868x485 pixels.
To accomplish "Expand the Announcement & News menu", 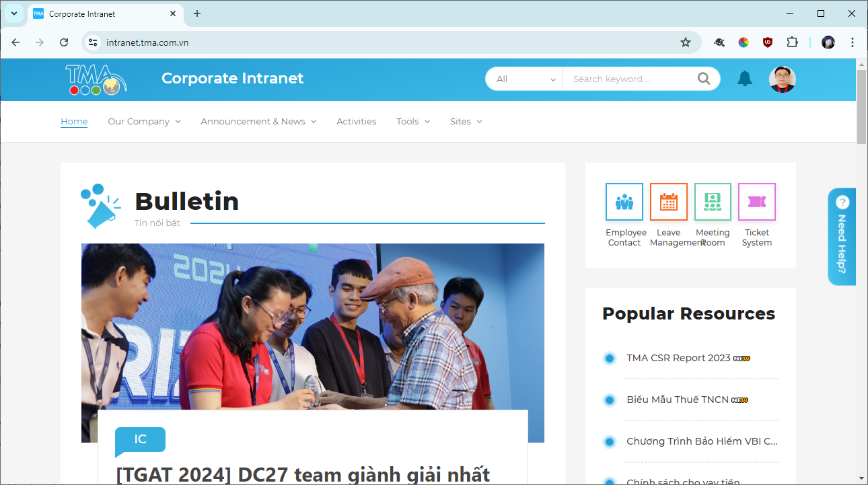I will click(258, 122).
